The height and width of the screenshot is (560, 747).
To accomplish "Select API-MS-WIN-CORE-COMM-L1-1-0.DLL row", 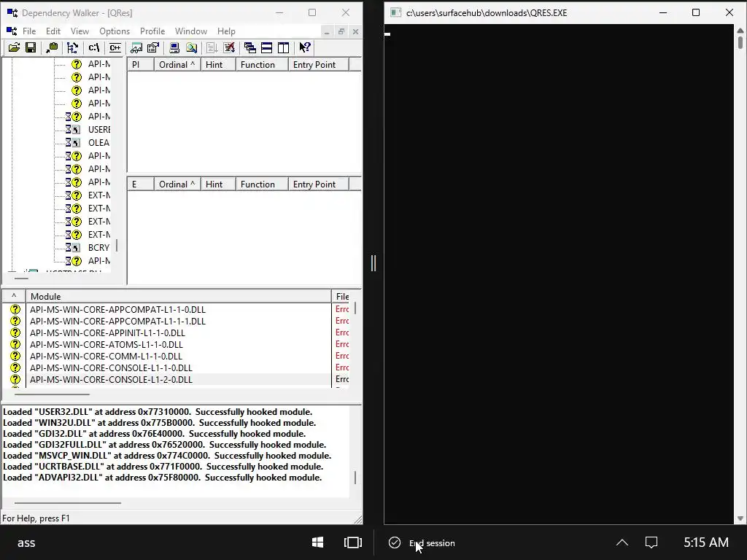I will click(x=175, y=356).
